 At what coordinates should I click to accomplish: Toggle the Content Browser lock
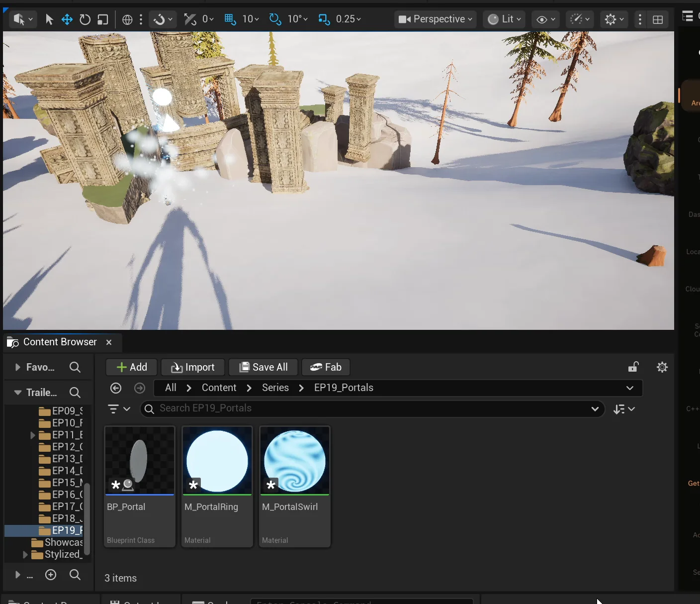[633, 367]
